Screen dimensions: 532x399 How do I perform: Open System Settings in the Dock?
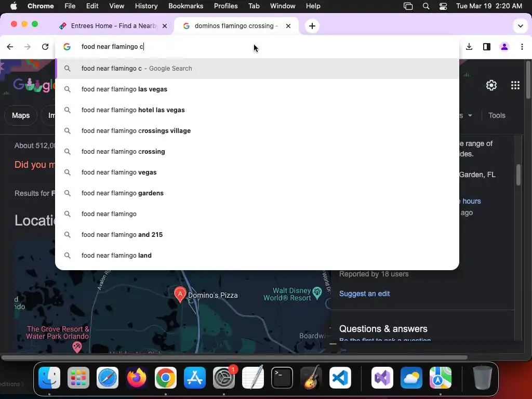[x=224, y=378]
